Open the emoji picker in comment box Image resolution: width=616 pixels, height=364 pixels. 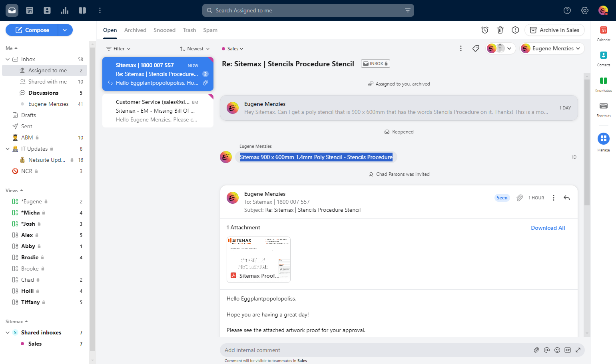[x=557, y=350]
